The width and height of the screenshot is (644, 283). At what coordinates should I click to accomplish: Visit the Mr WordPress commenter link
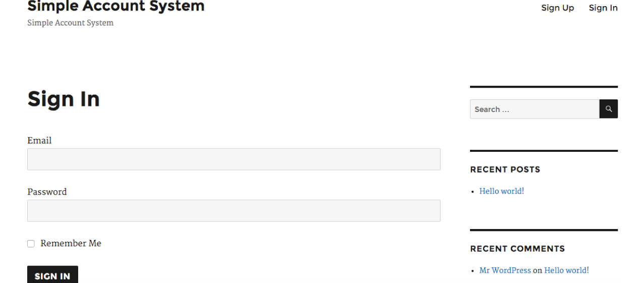pyautogui.click(x=505, y=270)
